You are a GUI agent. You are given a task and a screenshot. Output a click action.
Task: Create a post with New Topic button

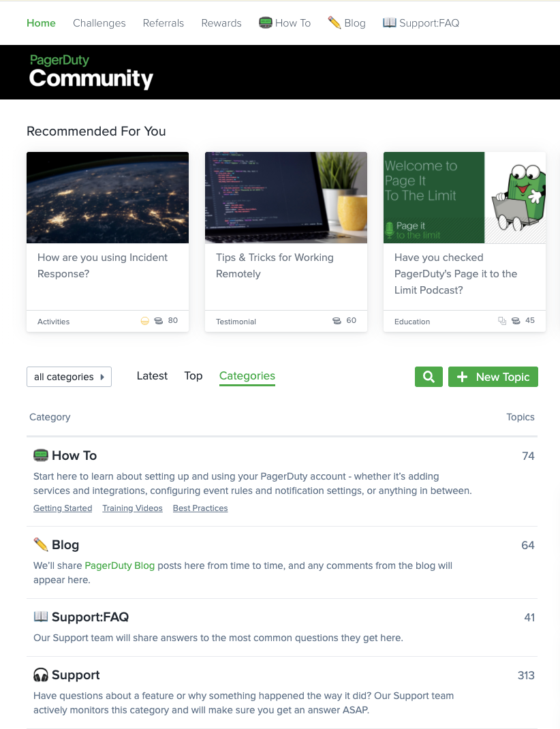pos(493,377)
